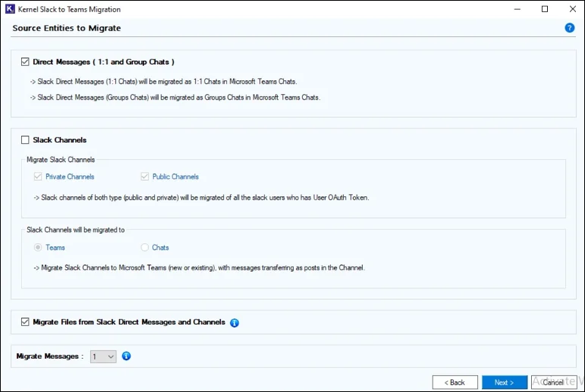
Task: Select the Chats radio button
Action: point(145,247)
